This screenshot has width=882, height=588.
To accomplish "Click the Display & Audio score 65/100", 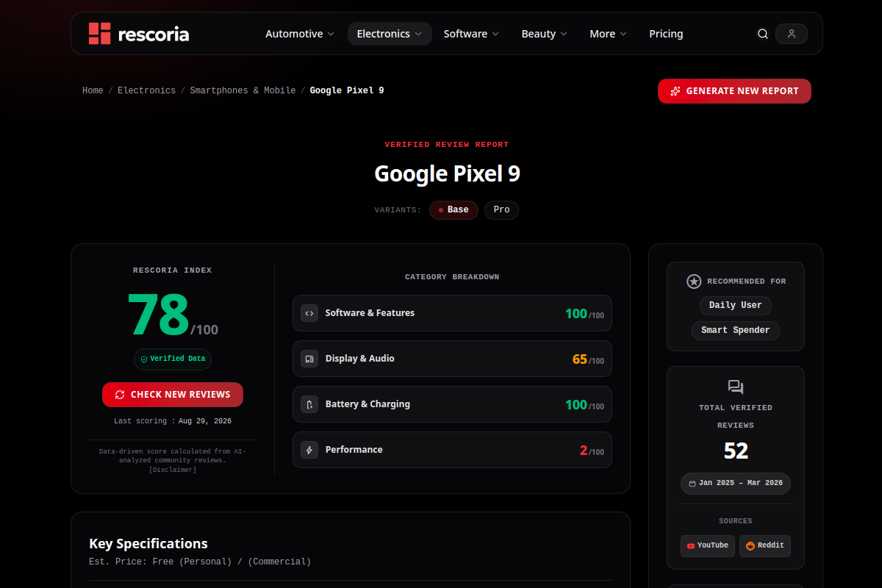I will pyautogui.click(x=588, y=359).
